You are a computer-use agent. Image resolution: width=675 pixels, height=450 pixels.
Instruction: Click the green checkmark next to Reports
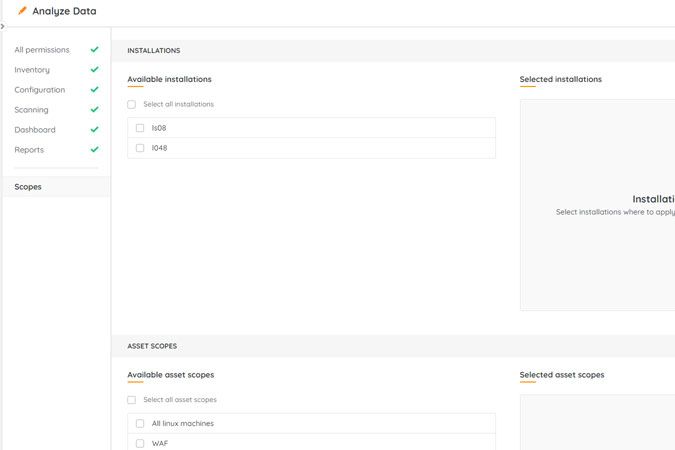(94, 149)
